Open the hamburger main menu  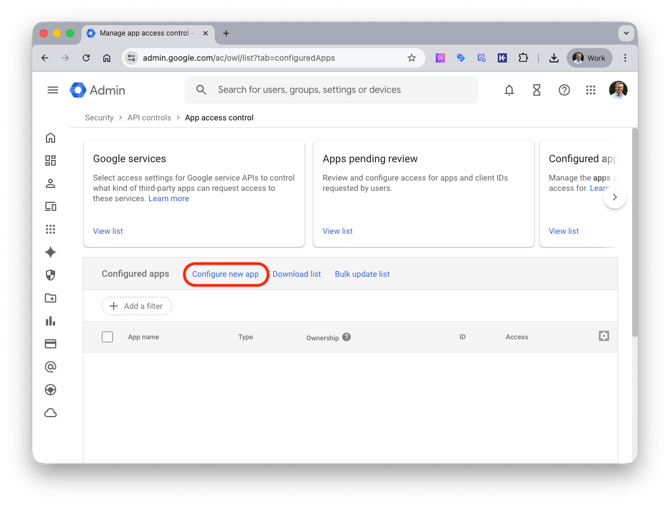(x=53, y=90)
